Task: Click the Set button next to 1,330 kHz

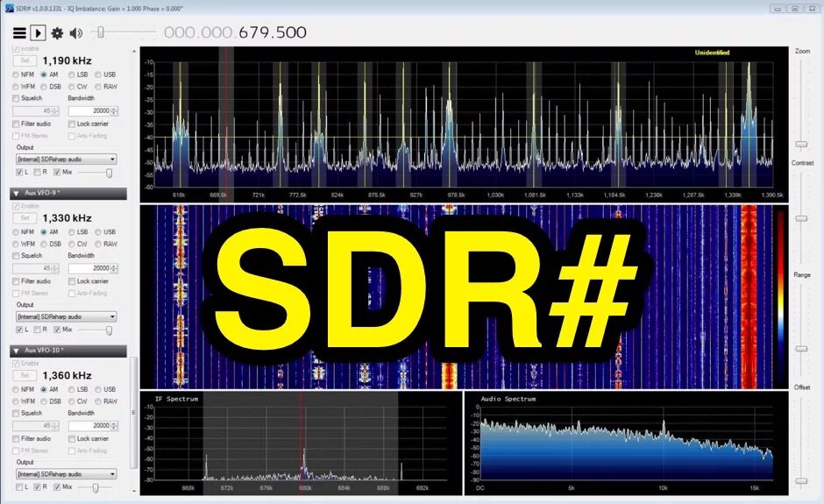Action: (25, 218)
